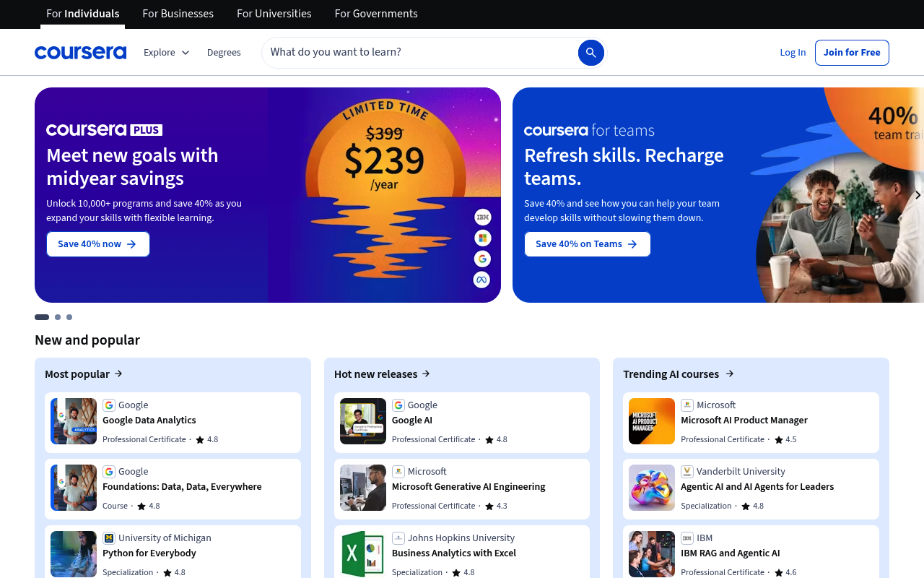Click IBM logo beside IBM RAG and Agentic AI
The height and width of the screenshot is (578, 924).
pyautogui.click(x=687, y=538)
